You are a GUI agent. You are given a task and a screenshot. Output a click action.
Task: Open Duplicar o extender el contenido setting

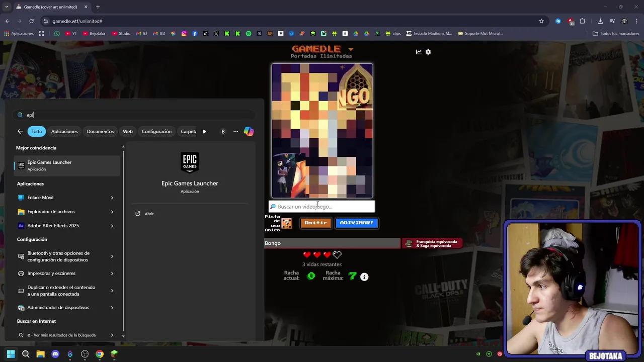(67, 291)
